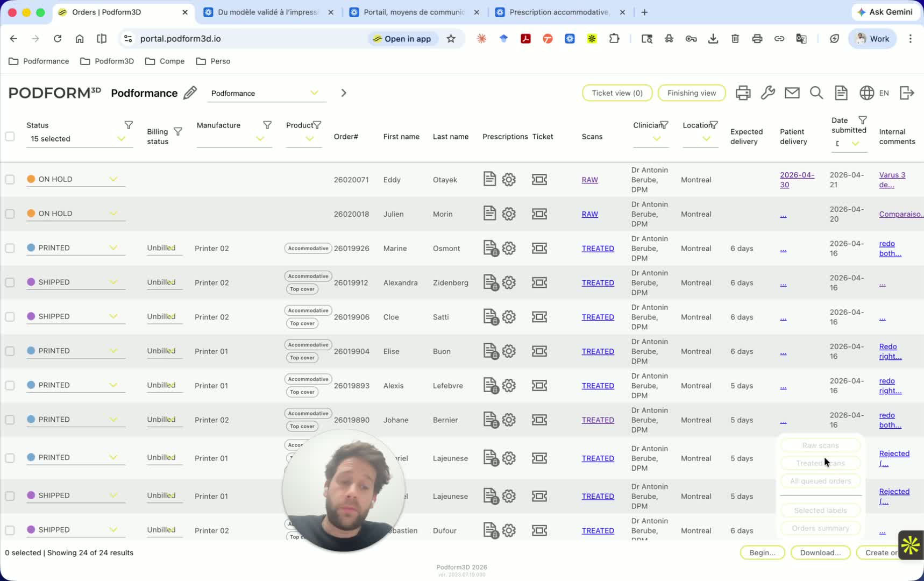Check the box for order 26020018

10,214
